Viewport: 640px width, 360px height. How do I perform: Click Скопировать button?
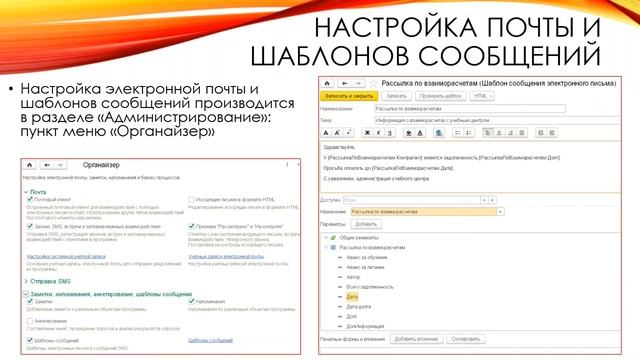(x=466, y=339)
